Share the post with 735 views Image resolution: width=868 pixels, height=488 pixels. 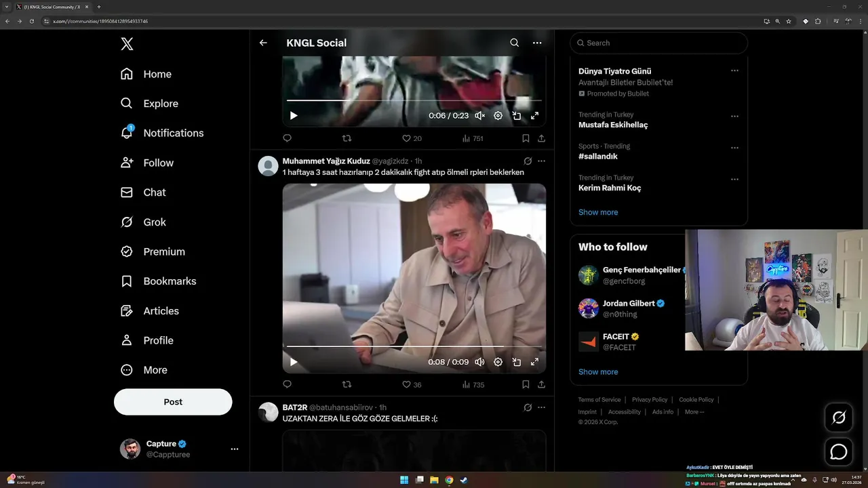click(541, 384)
